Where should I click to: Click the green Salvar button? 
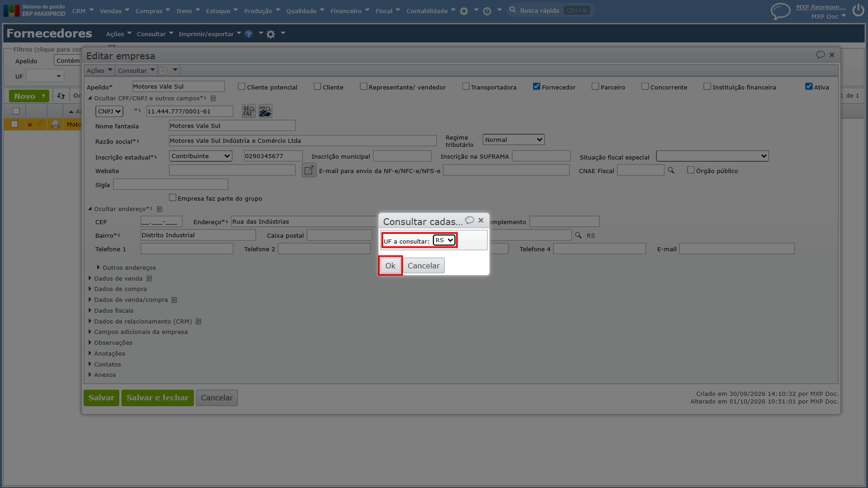(101, 398)
